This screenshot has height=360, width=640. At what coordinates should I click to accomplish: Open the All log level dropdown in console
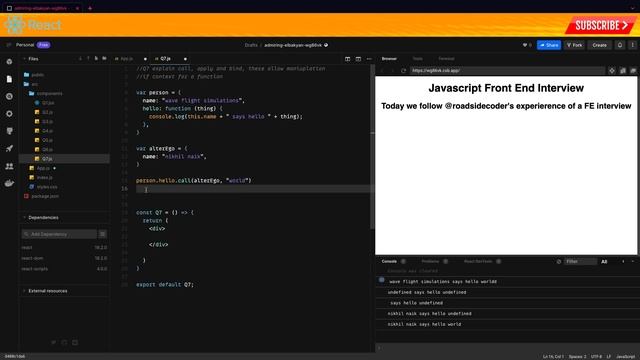[x=604, y=262]
